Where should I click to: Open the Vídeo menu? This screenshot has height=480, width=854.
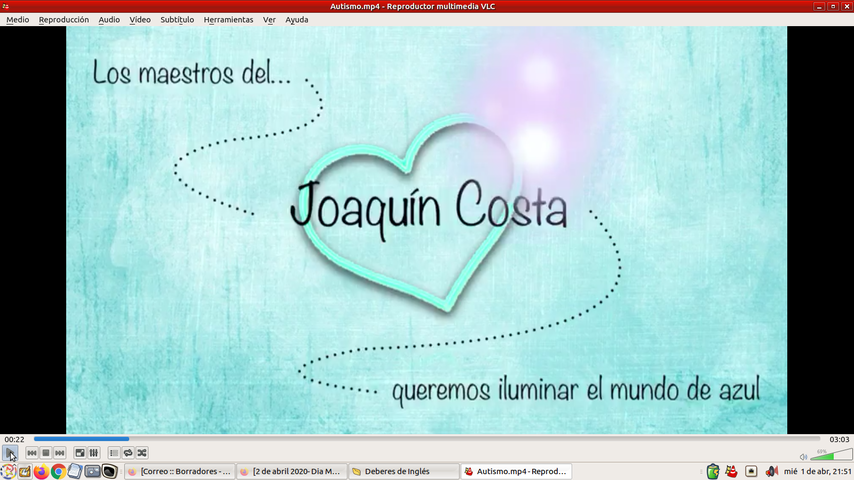140,20
